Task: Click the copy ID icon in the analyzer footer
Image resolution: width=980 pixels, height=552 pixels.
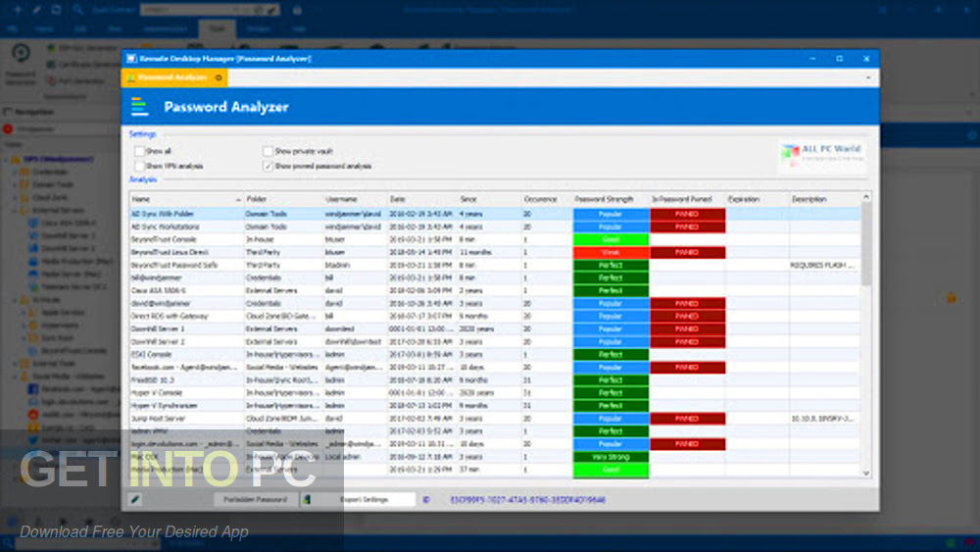Action: (x=426, y=499)
